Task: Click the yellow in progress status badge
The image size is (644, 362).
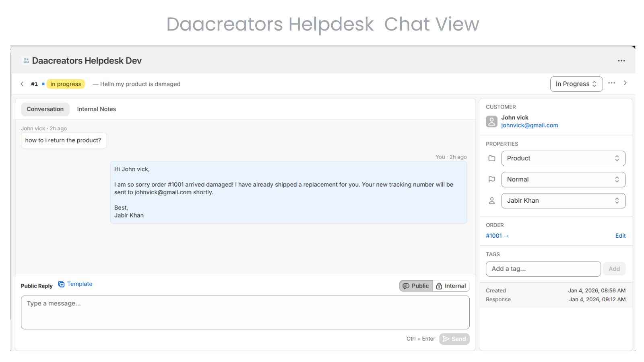Action: click(66, 84)
